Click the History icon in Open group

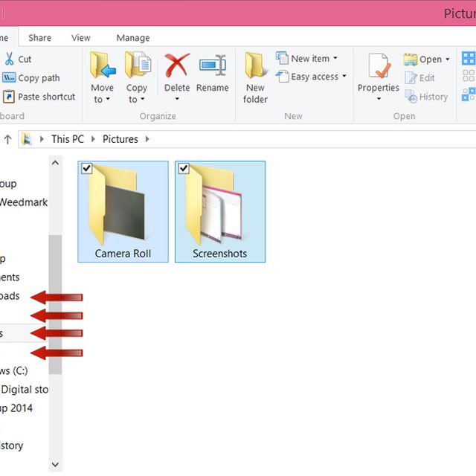pos(411,97)
